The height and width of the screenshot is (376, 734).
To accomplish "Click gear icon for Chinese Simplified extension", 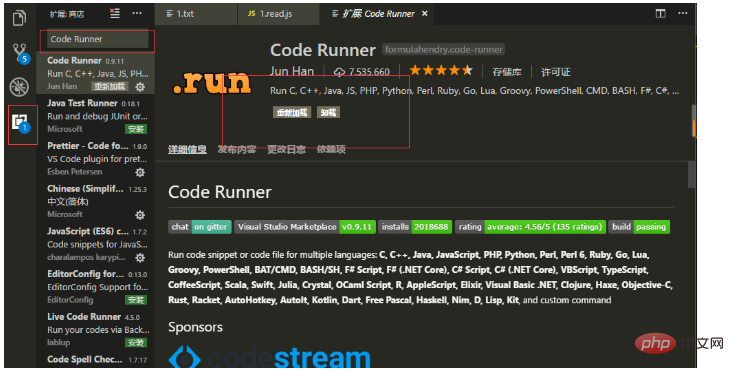I will pos(140,215).
